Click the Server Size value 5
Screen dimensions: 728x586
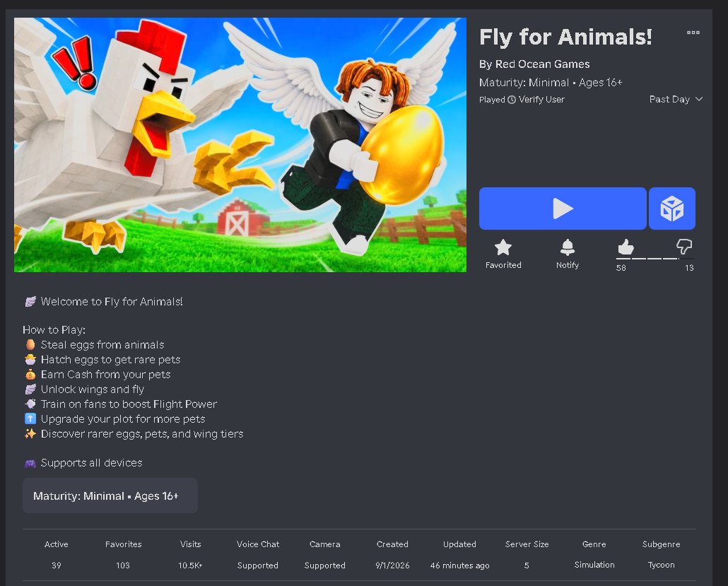click(x=527, y=565)
